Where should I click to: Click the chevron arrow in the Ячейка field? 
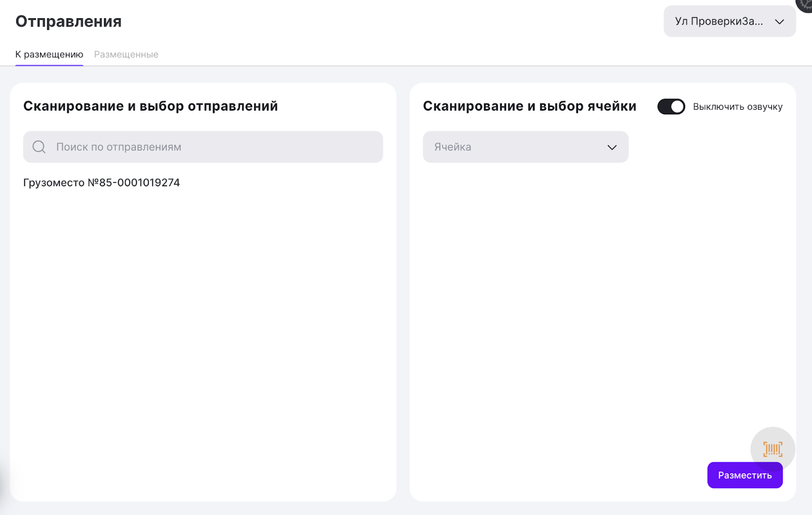click(612, 147)
